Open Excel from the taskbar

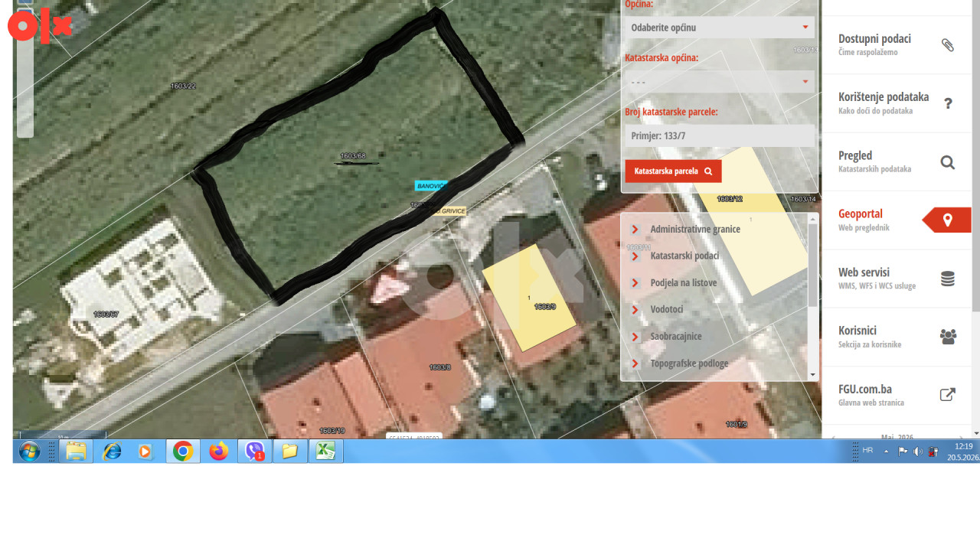pyautogui.click(x=325, y=452)
